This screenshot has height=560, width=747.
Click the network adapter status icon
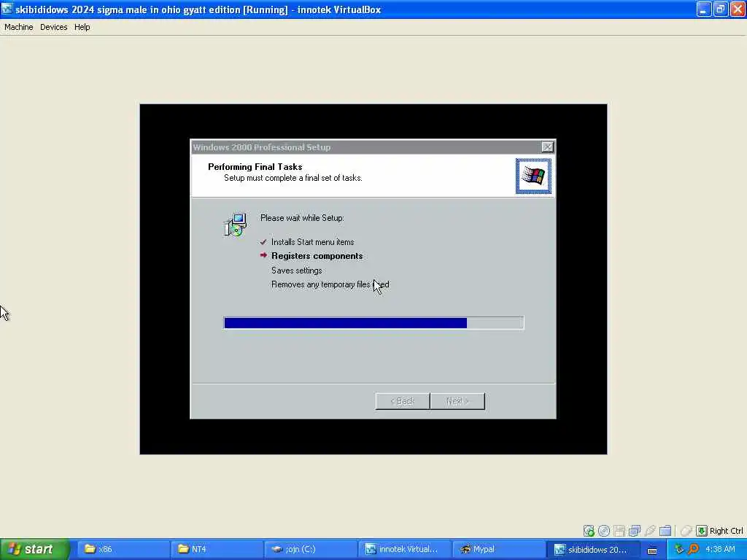(635, 531)
